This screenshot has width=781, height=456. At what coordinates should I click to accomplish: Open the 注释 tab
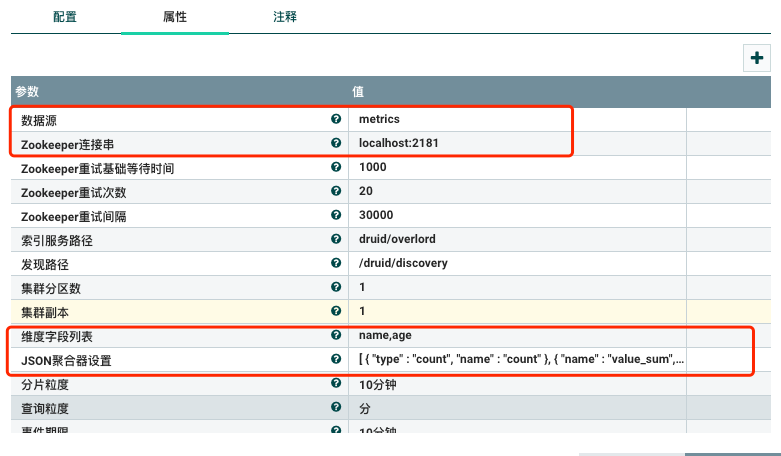point(284,17)
